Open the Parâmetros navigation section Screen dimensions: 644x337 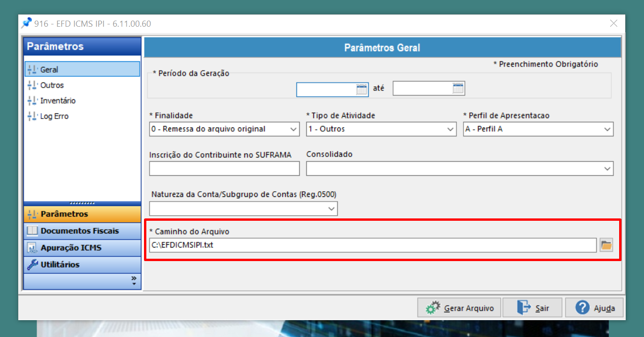82,214
